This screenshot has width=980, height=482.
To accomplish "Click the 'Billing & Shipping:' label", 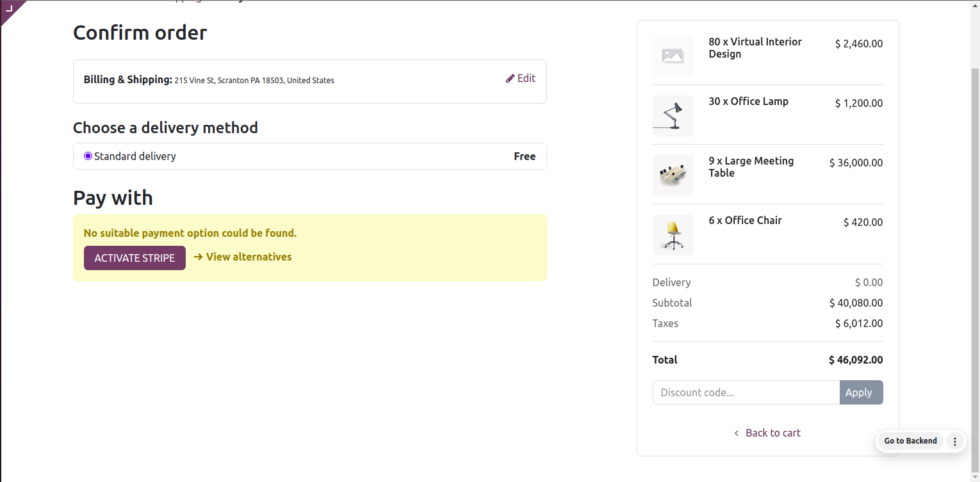I will (x=128, y=80).
